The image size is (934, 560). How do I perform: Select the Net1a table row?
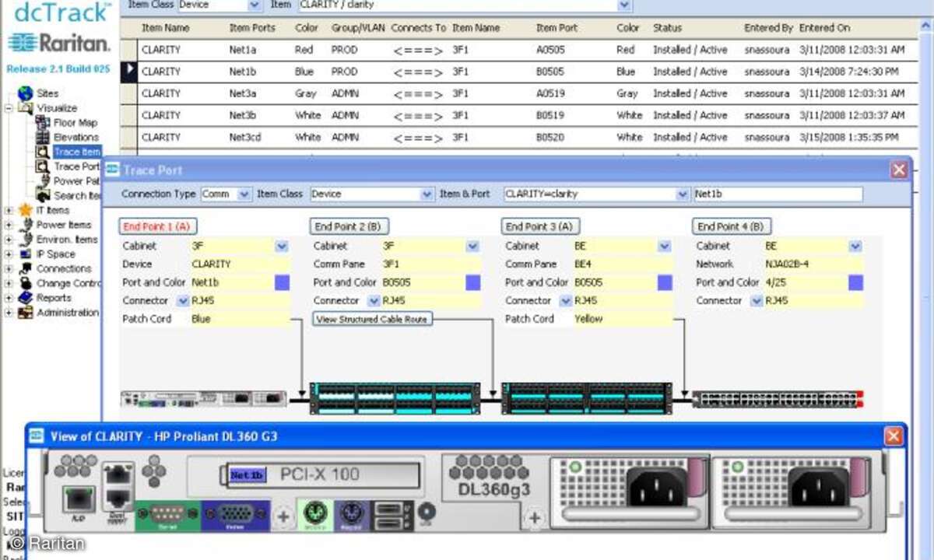tap(520, 50)
